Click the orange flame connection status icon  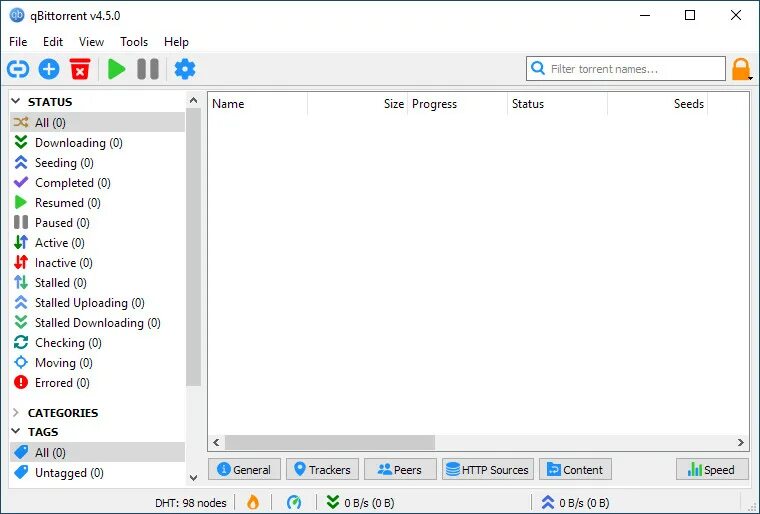pos(253,502)
